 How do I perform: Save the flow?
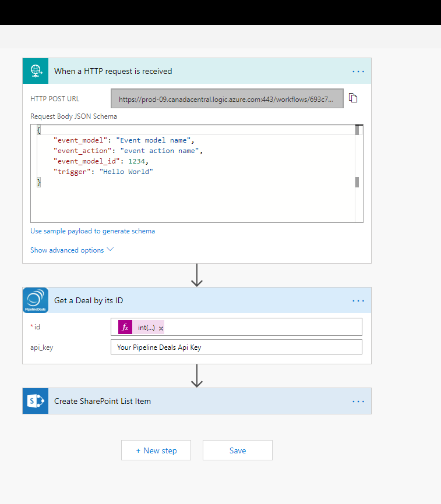click(x=238, y=450)
